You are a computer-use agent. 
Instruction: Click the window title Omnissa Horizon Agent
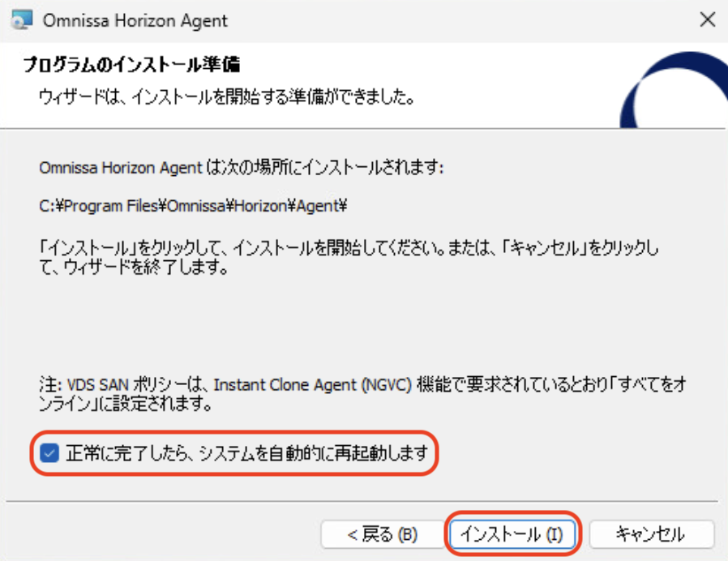tap(135, 20)
